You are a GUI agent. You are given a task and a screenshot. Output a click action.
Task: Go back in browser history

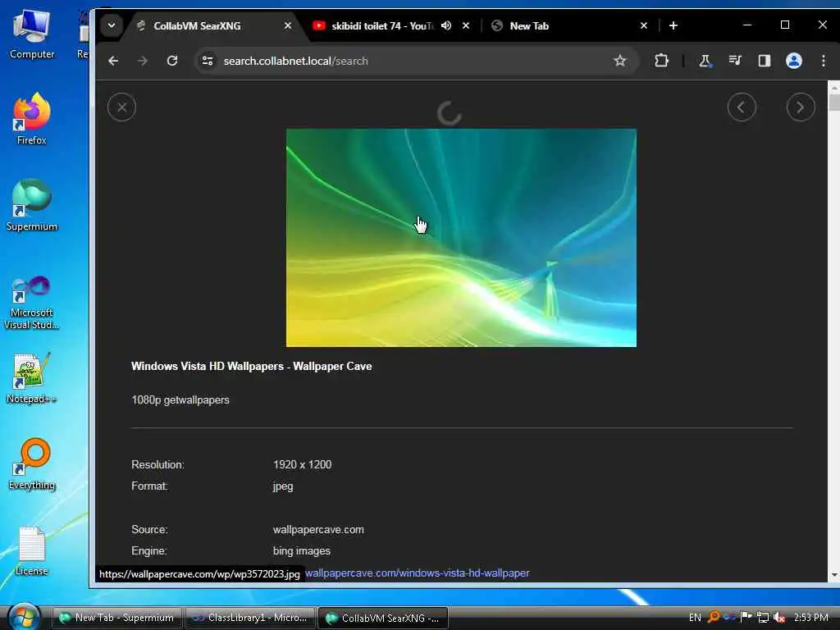[x=113, y=61]
